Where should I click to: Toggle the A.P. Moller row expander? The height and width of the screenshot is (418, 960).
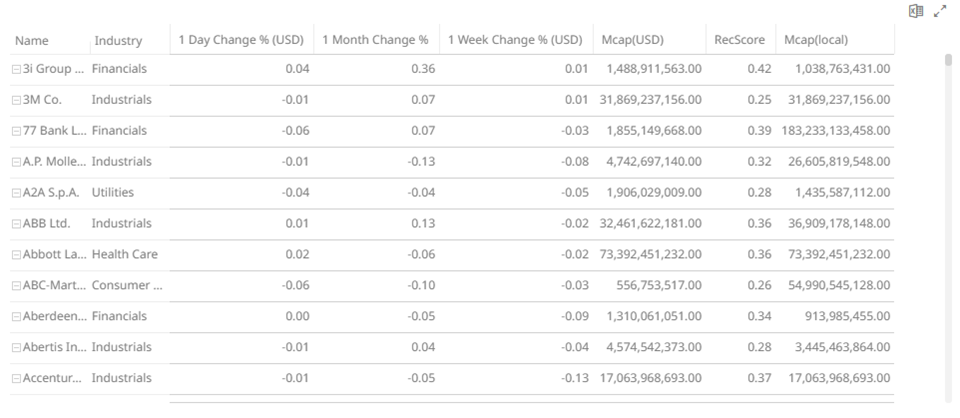point(16,162)
